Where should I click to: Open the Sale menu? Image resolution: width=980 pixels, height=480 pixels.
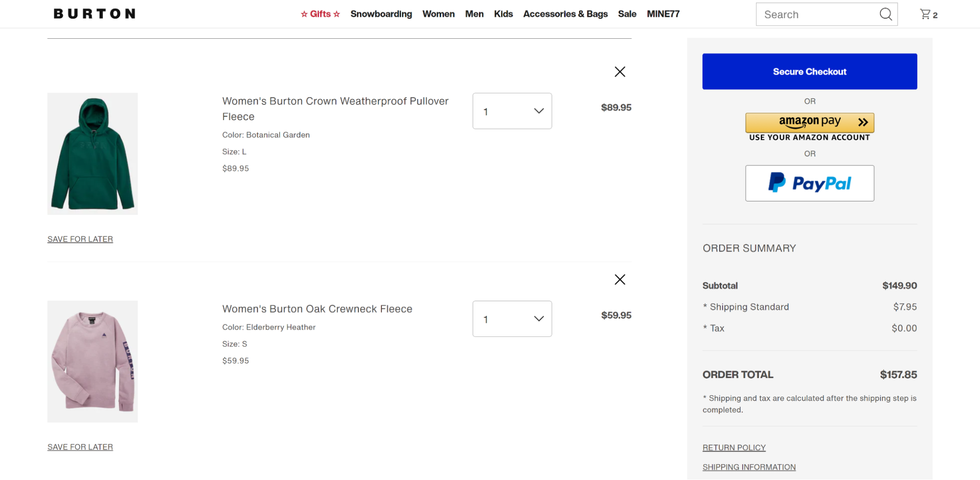[627, 14]
